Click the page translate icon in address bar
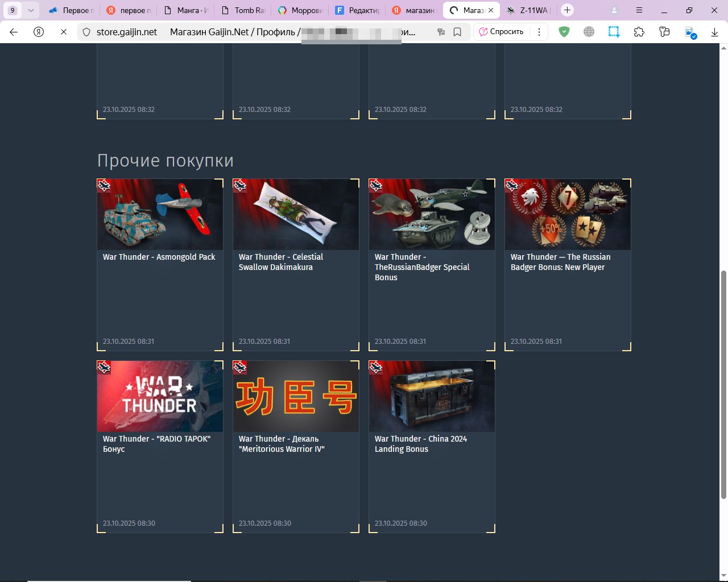 (x=440, y=32)
